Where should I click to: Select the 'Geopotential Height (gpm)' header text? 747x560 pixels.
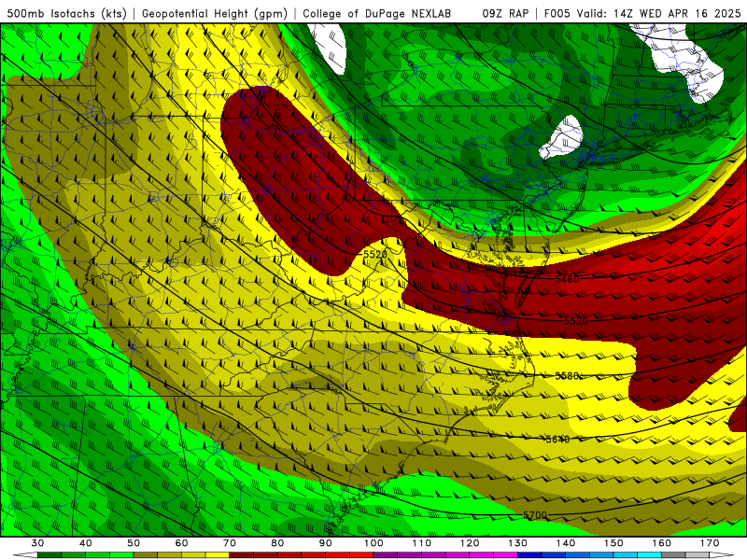(215, 13)
